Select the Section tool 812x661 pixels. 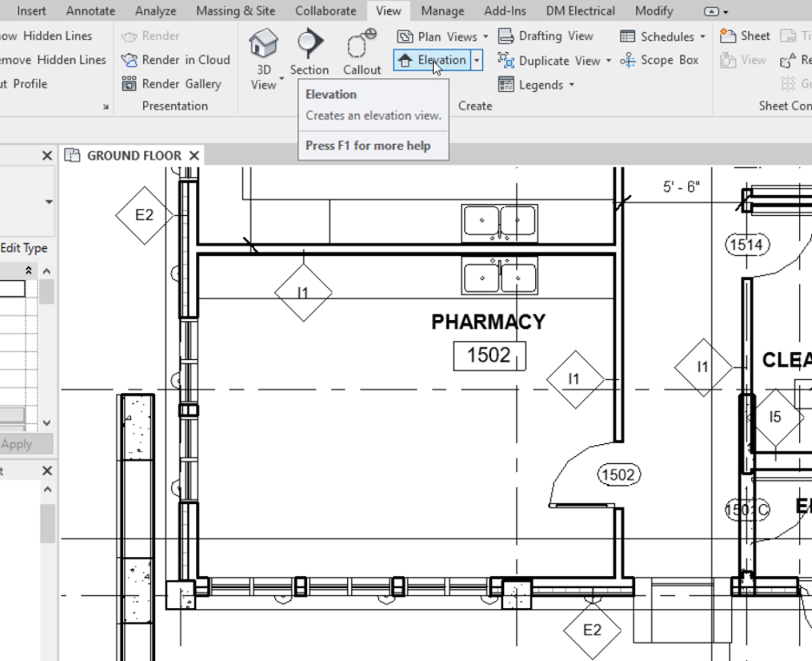coord(309,52)
